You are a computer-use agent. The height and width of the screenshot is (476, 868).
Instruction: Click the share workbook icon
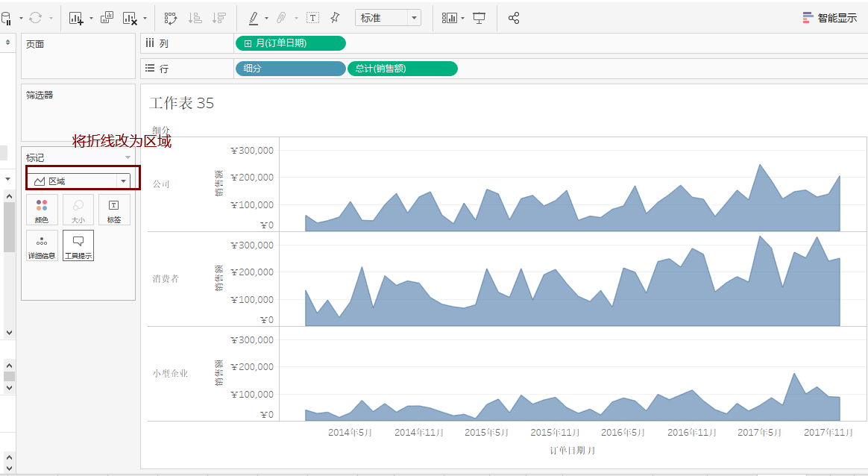[x=514, y=19]
